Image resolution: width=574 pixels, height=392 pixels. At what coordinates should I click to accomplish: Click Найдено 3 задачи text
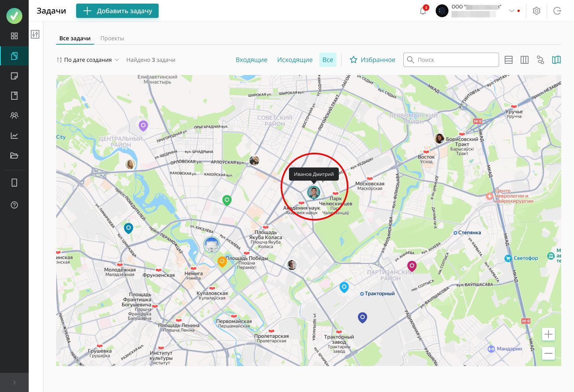pos(151,60)
